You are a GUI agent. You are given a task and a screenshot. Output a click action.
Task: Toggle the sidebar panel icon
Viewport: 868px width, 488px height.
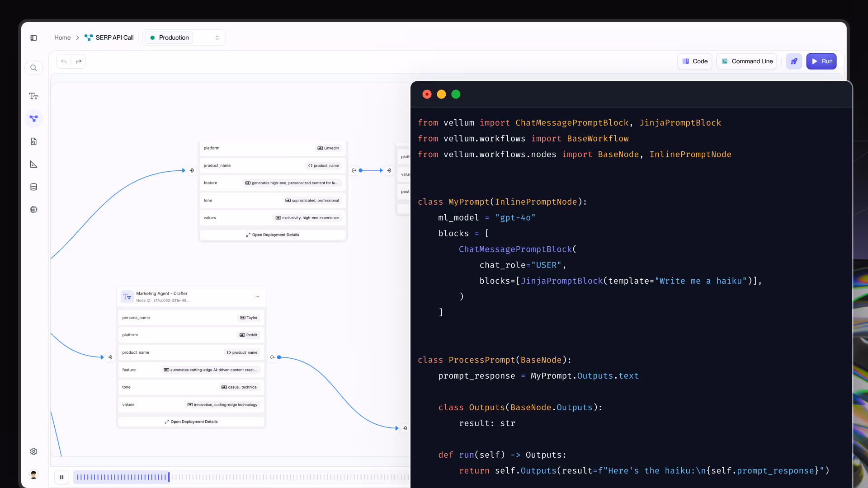[x=33, y=38]
